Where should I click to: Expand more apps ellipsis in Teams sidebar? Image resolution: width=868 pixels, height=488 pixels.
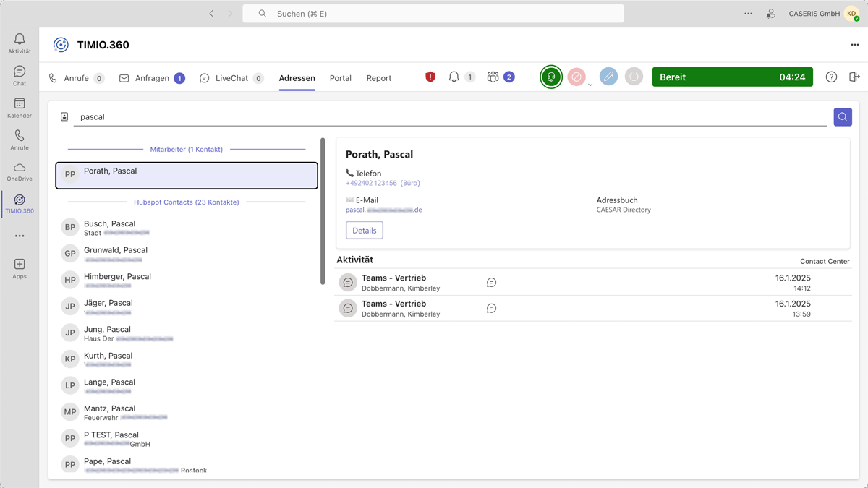(20, 236)
